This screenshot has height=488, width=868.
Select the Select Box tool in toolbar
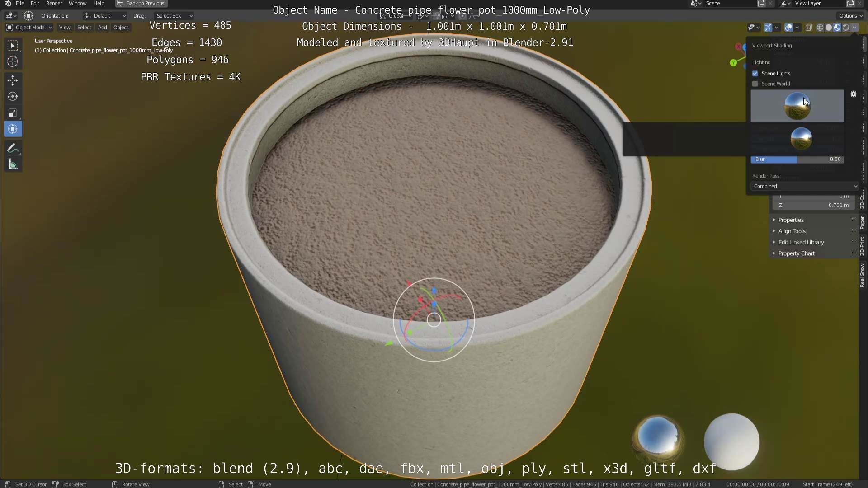click(13, 46)
